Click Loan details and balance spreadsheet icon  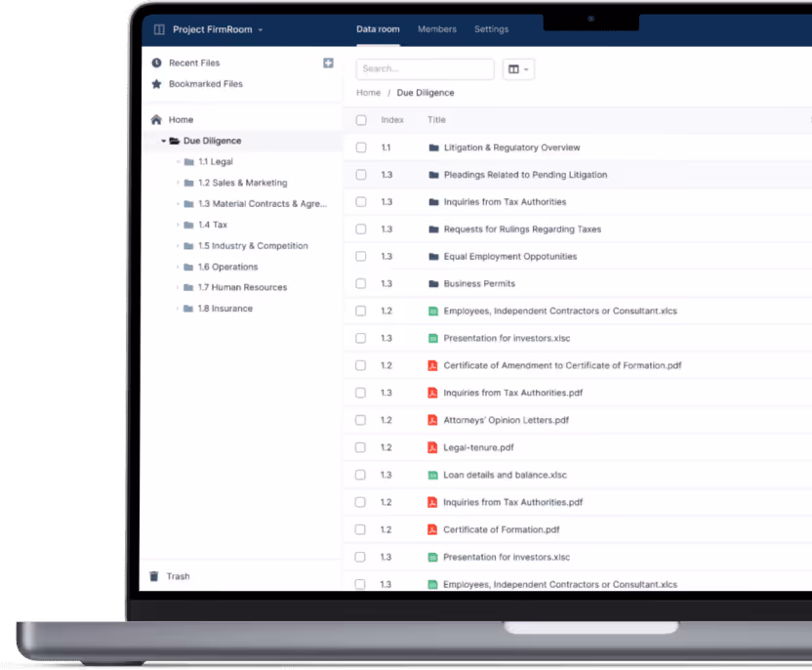tap(433, 476)
